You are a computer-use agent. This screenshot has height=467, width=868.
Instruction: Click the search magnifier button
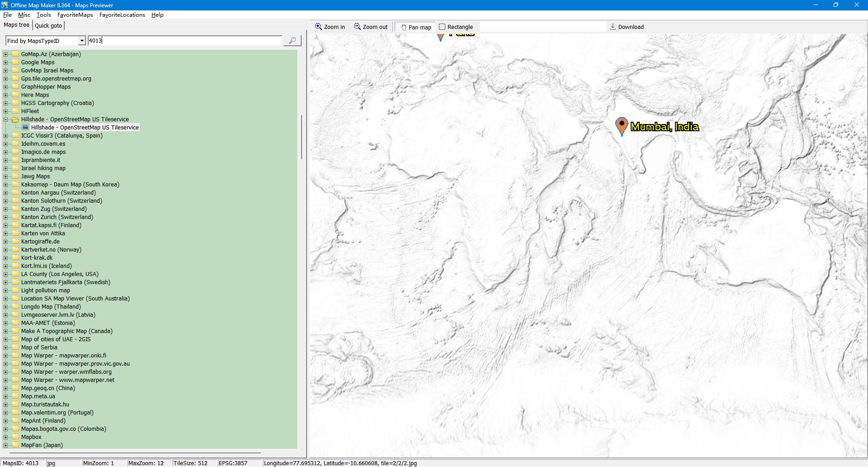click(x=292, y=41)
